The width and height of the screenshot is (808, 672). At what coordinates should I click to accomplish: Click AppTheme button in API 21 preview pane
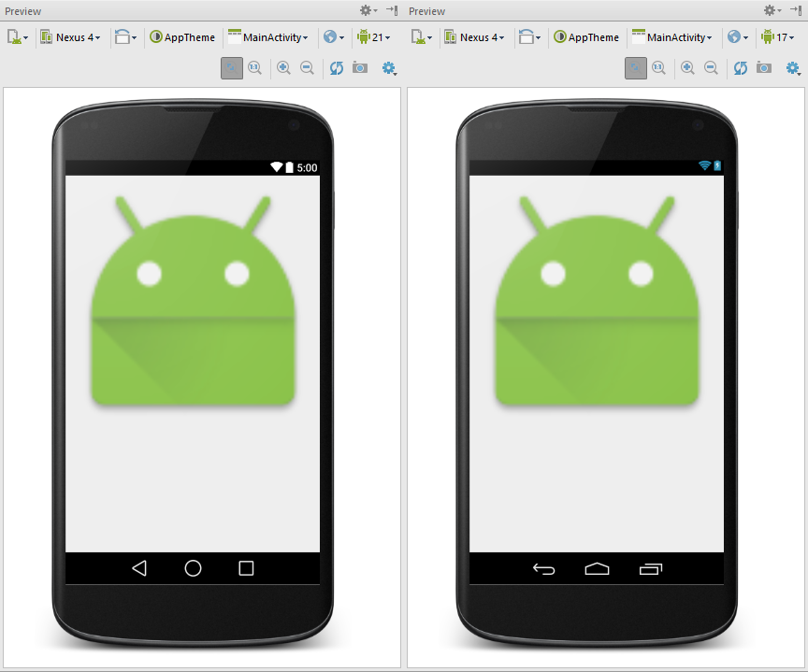point(182,37)
